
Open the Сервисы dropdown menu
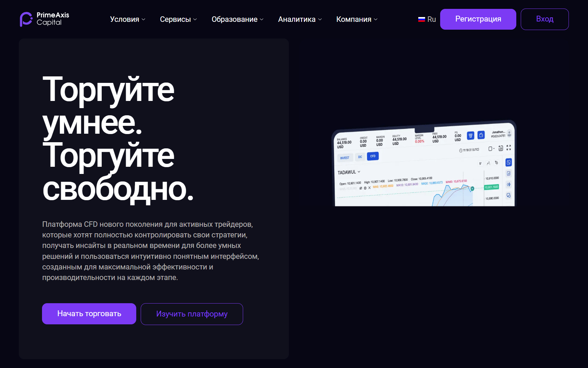tap(178, 19)
